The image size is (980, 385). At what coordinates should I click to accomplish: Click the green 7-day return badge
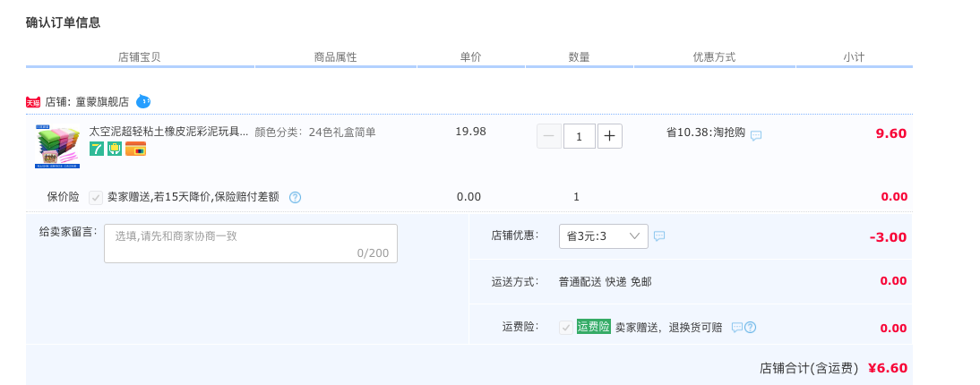tap(97, 149)
